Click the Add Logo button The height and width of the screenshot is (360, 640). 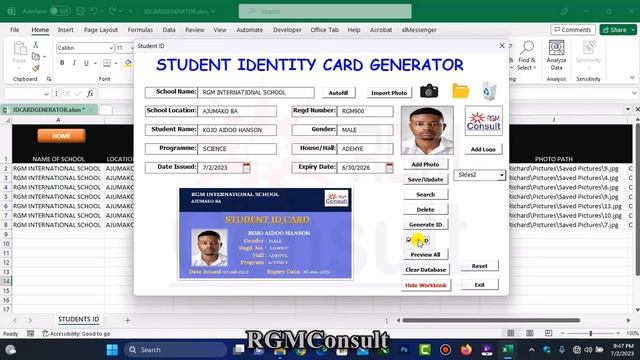483,149
